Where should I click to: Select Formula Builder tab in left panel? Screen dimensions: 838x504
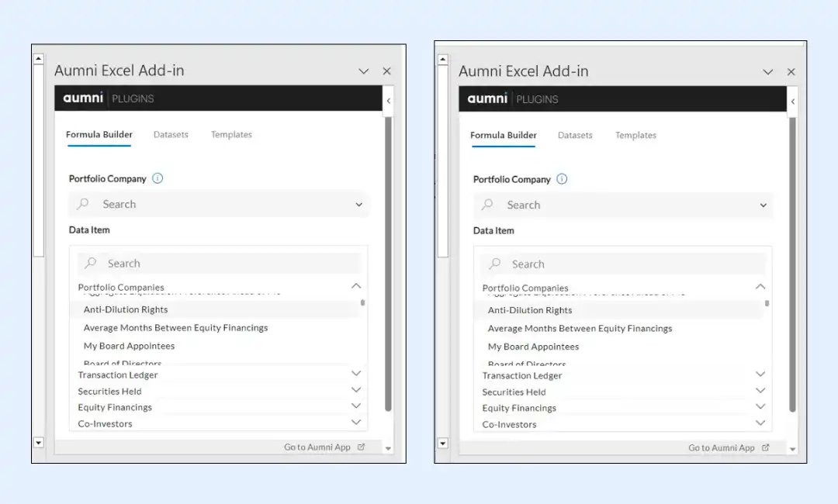click(99, 135)
